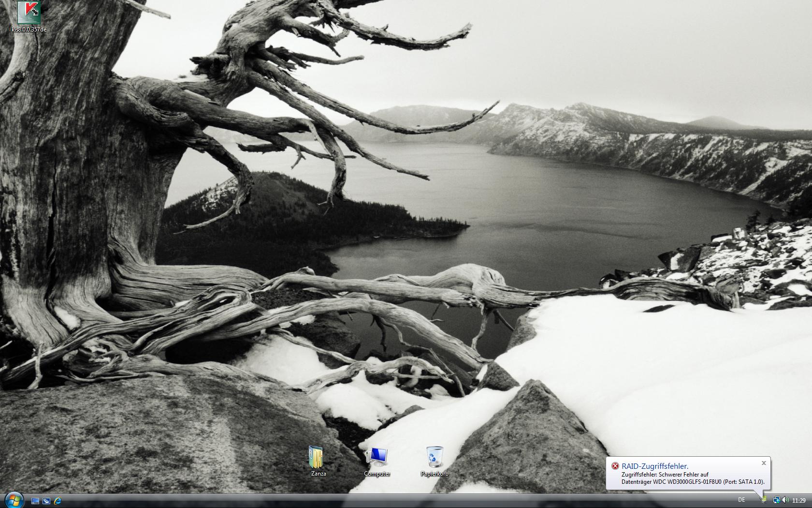Click the RAID storage tray icon
812x508 pixels.
(x=764, y=500)
